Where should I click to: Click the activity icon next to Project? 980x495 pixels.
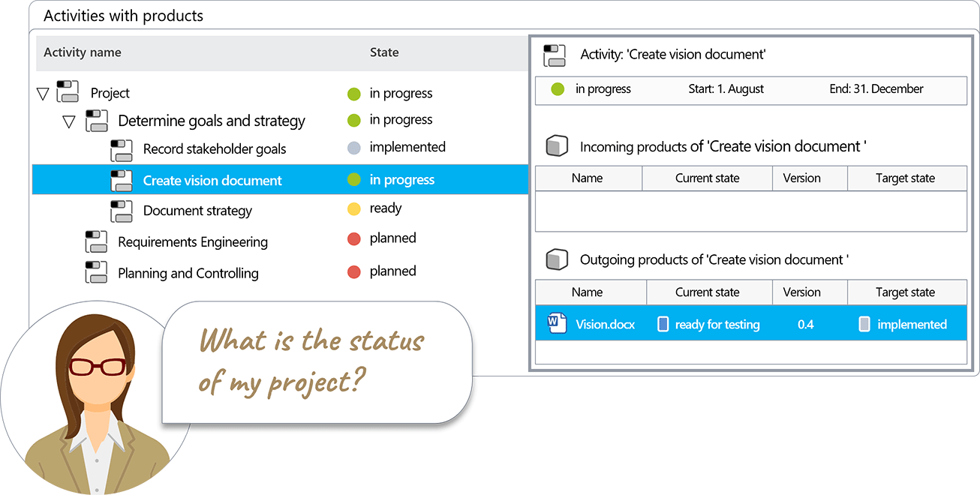(68, 91)
